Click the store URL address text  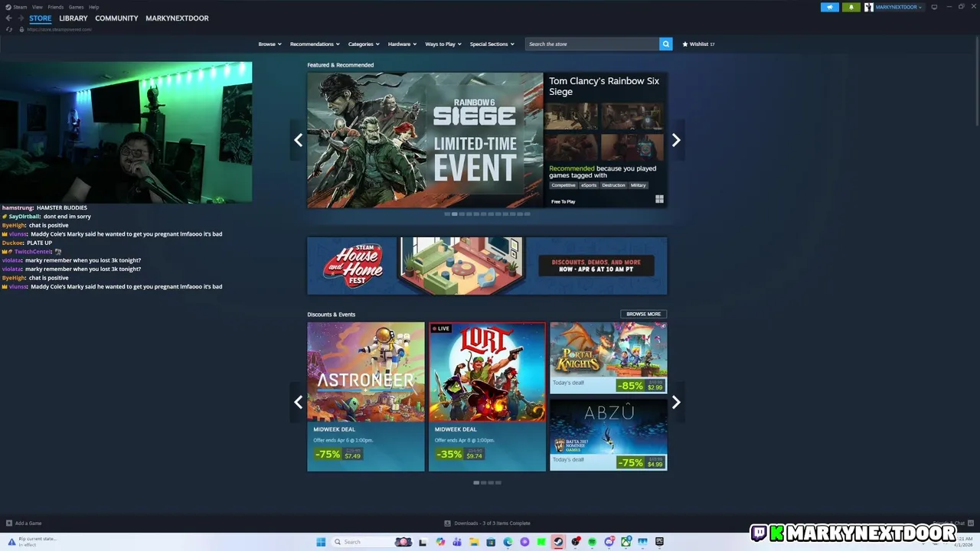coord(59,29)
